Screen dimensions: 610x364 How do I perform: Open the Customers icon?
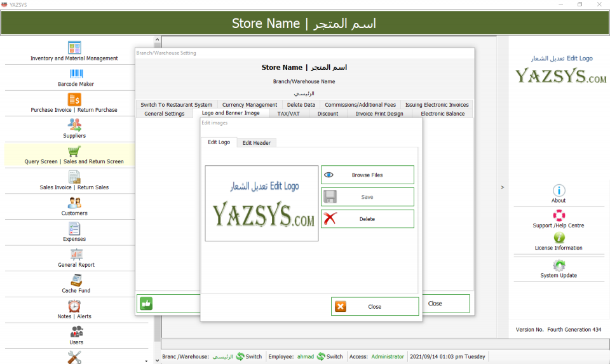pos(74,203)
